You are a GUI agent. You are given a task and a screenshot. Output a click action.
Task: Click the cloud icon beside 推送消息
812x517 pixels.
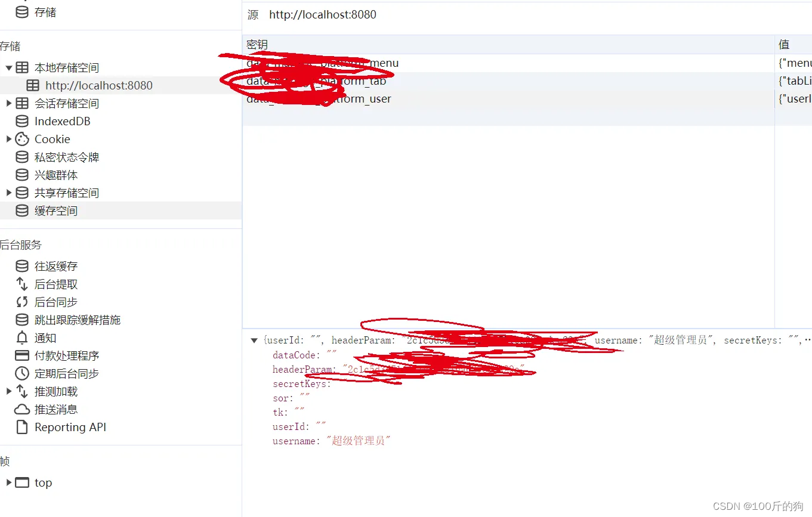click(22, 410)
